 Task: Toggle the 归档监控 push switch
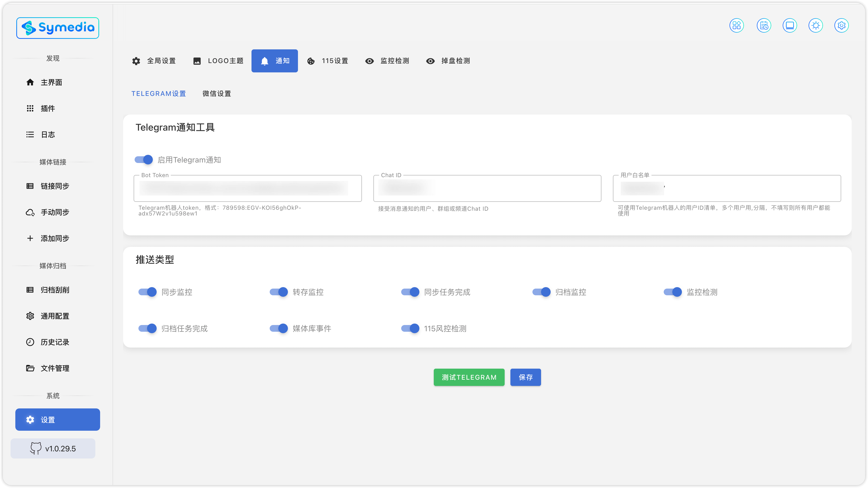coord(542,292)
